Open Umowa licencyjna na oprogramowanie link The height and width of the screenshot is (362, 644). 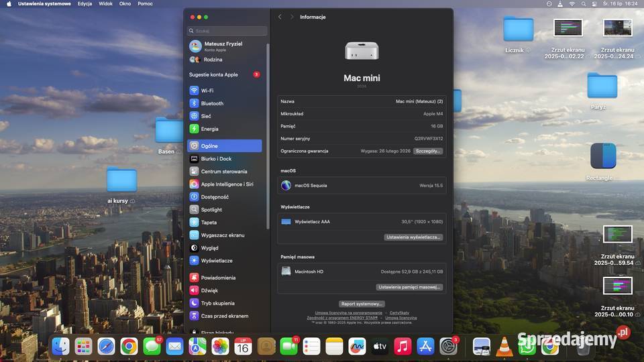click(x=348, y=313)
